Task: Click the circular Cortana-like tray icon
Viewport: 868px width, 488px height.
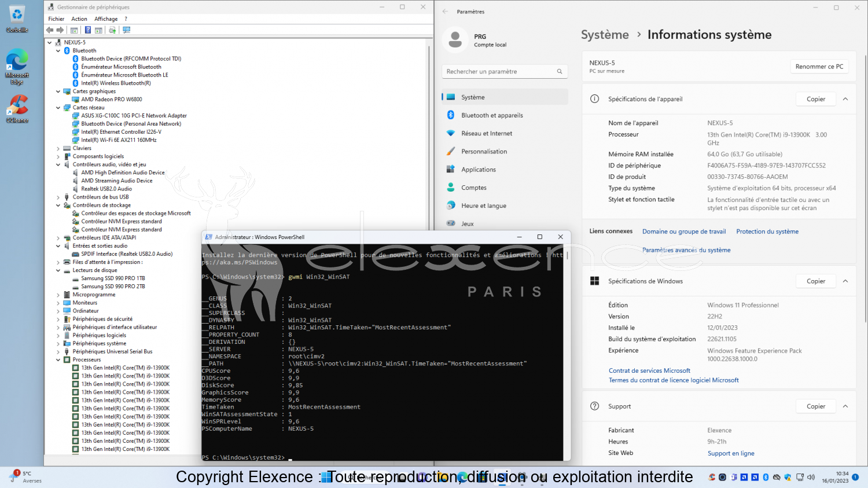Action: pos(723,478)
